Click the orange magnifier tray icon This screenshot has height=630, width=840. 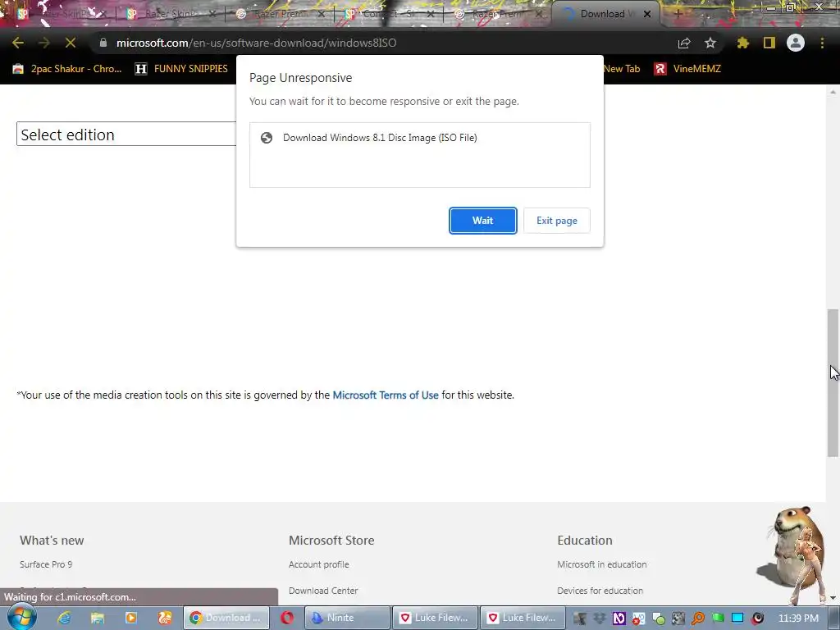pos(698,619)
